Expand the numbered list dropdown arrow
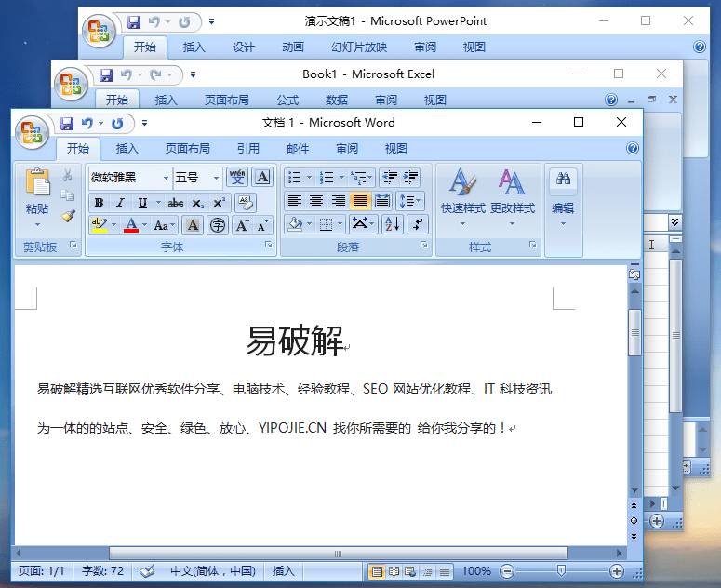This screenshot has height=588, width=721. (341, 177)
